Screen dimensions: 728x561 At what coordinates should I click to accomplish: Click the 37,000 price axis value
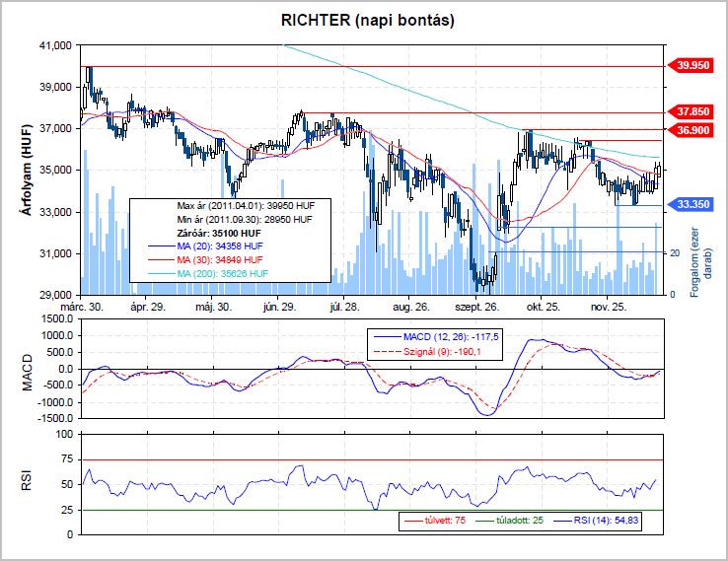pos(55,128)
